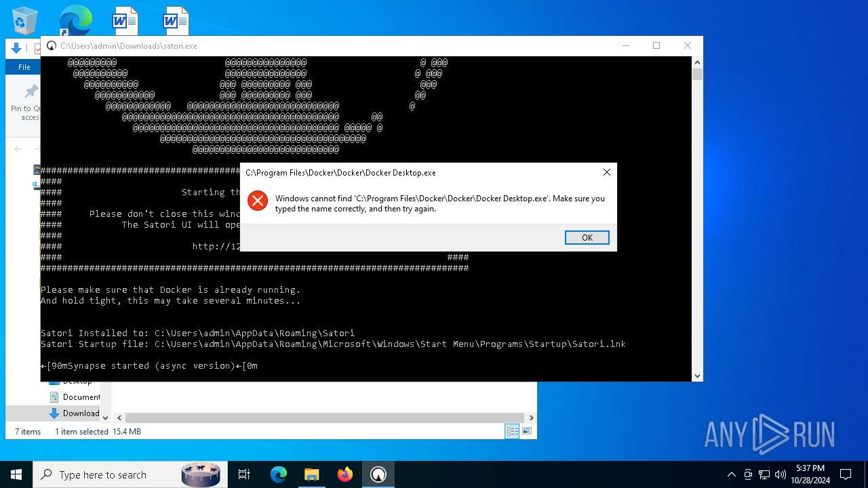Viewport: 868px width, 488px height.
Task: Select the second Word document on desktop
Action: [x=176, y=20]
